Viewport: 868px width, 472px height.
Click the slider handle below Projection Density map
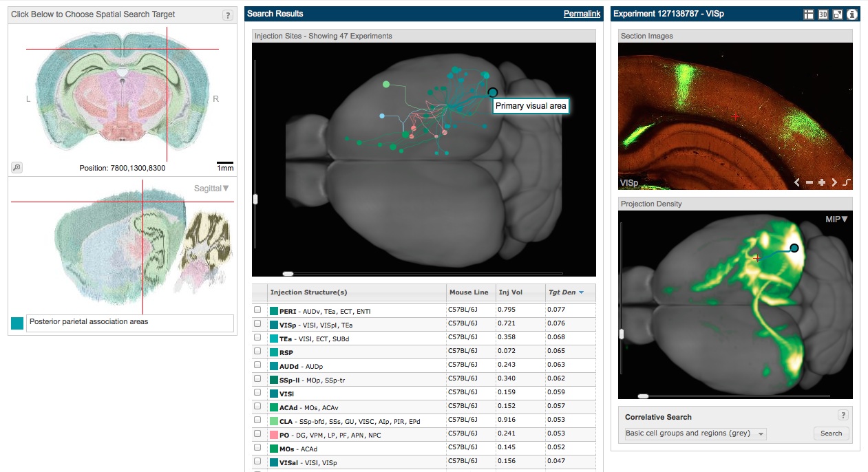tap(643, 396)
